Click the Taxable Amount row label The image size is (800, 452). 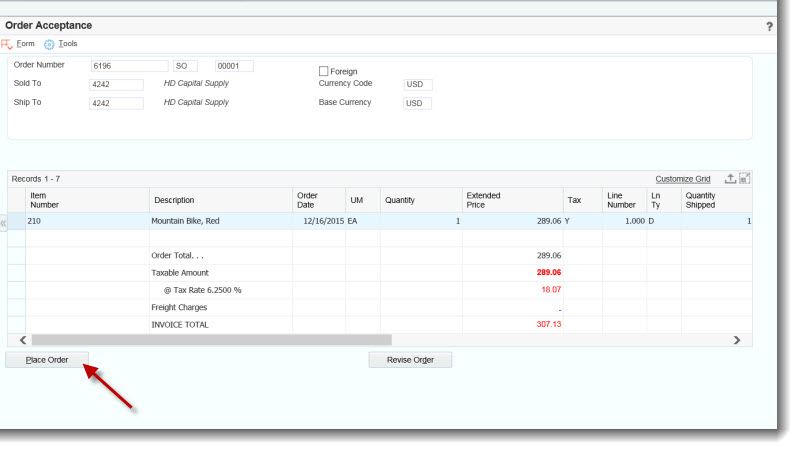point(180,272)
